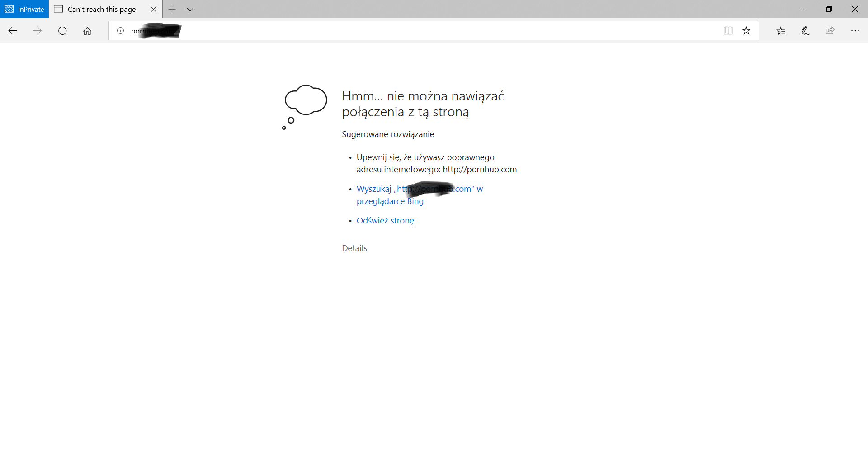Reload the page with the refresh icon
Viewport: 868px width, 466px height.
[x=62, y=31]
